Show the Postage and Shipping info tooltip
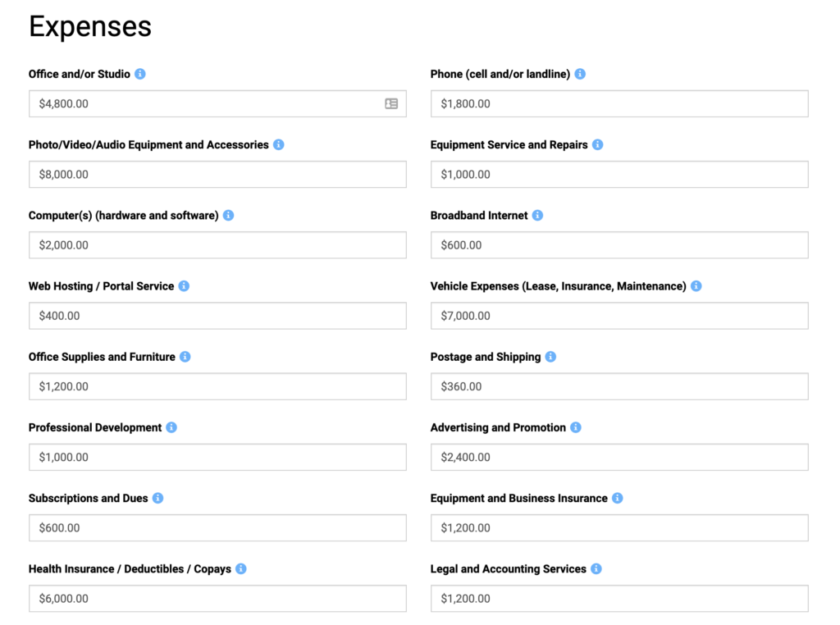Viewport: 840px width, 625px height. pyautogui.click(x=550, y=357)
